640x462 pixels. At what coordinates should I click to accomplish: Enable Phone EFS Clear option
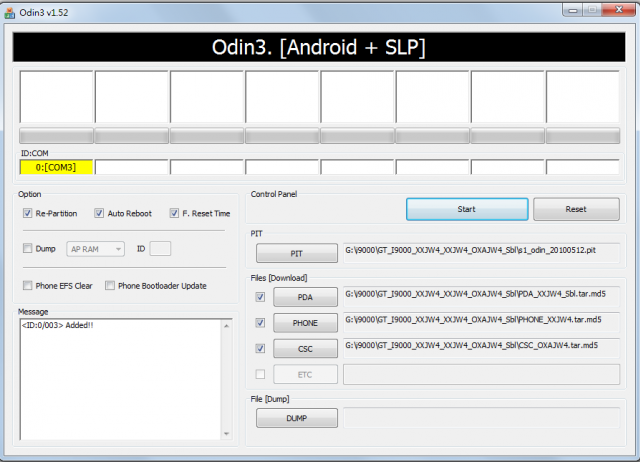pyautogui.click(x=27, y=285)
